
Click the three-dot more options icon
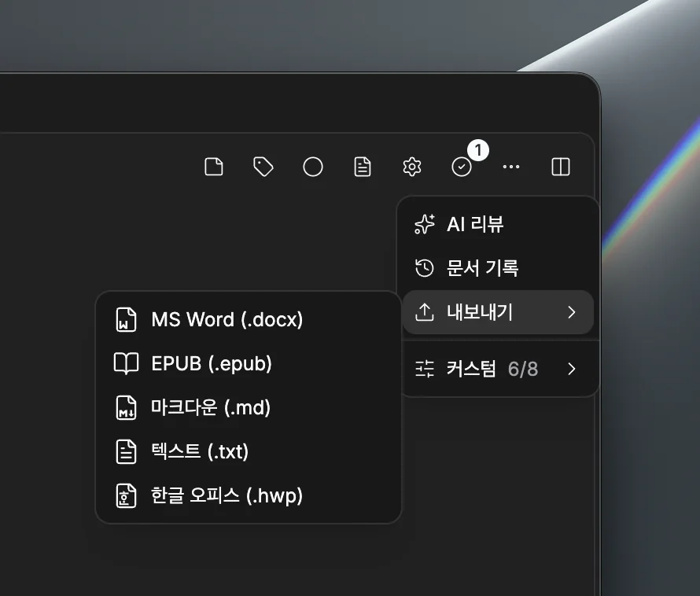point(511,167)
